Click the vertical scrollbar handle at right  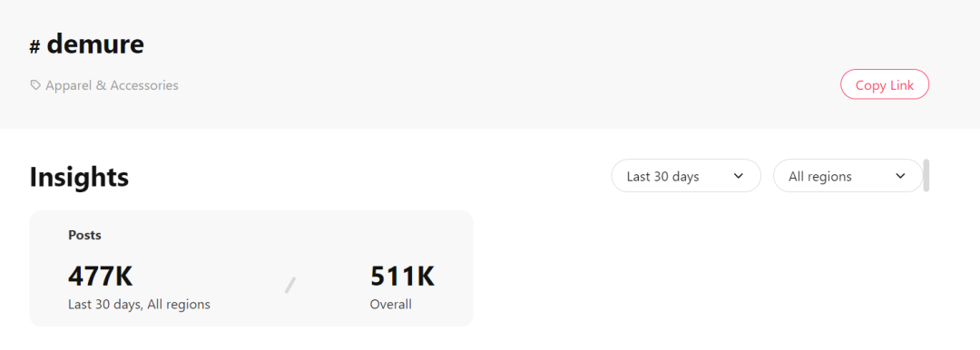coord(926,175)
